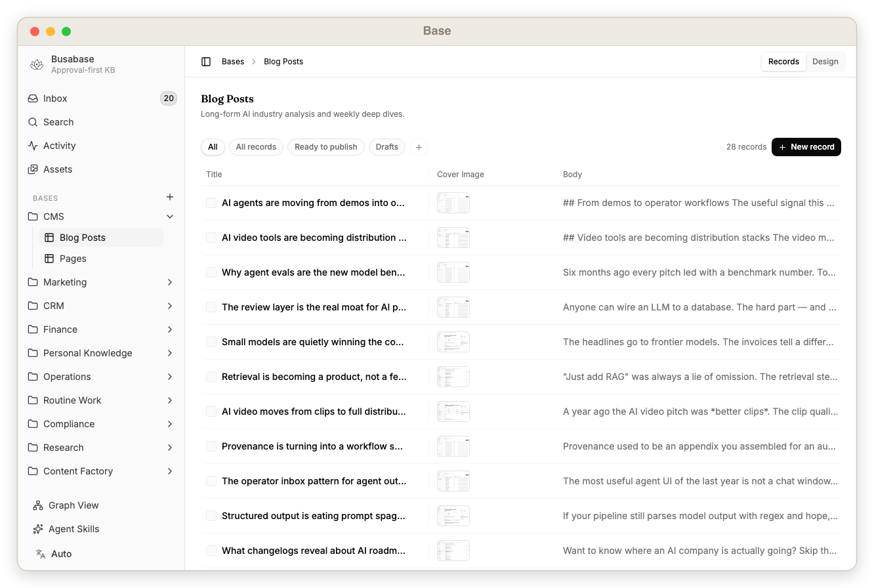Screen dimensions: 874x588
Task: Click the Pages table icon
Action: click(49, 259)
